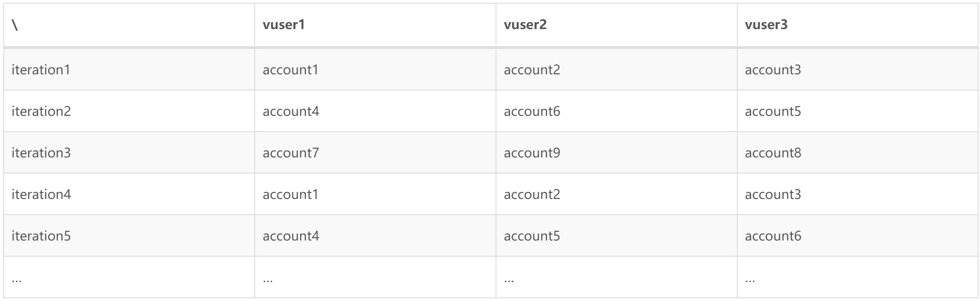Select the iteration2 row label
Image resolution: width=980 pixels, height=301 pixels.
point(41,111)
